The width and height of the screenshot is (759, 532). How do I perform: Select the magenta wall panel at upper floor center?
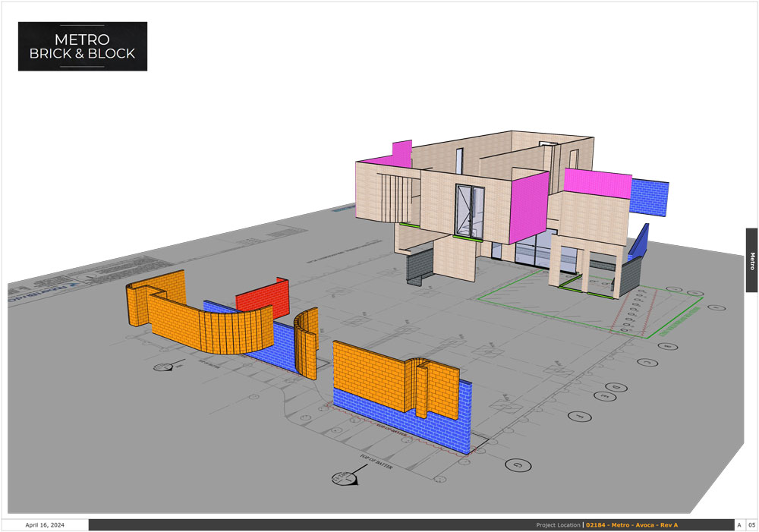click(x=528, y=208)
